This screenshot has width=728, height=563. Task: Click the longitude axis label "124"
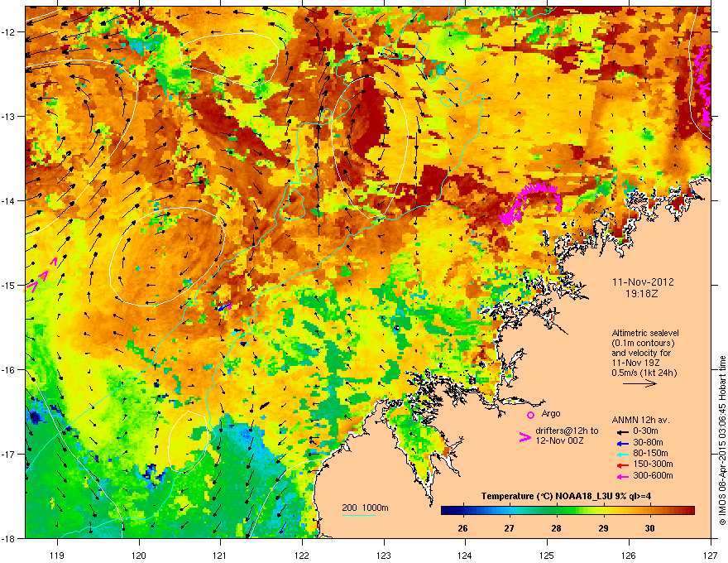pos(465,555)
